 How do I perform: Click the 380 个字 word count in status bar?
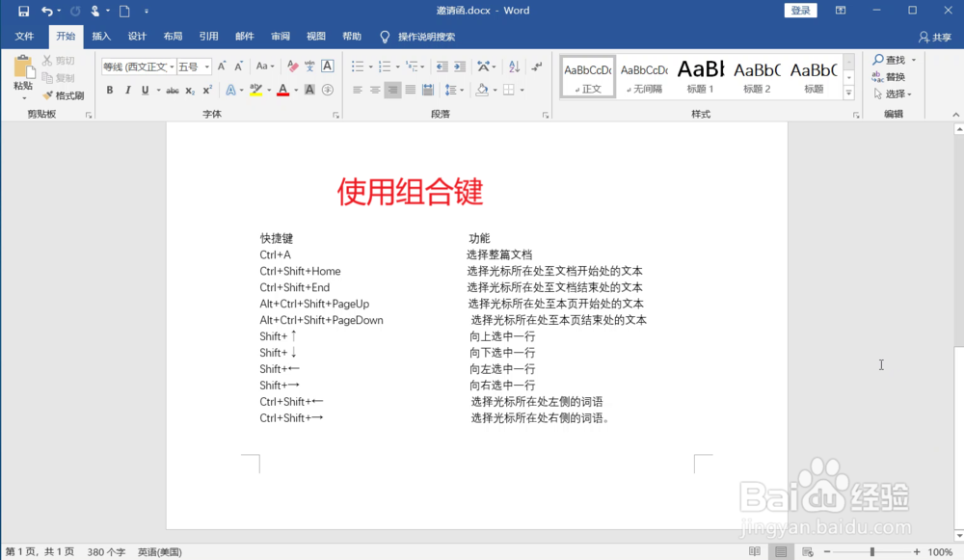point(106,551)
